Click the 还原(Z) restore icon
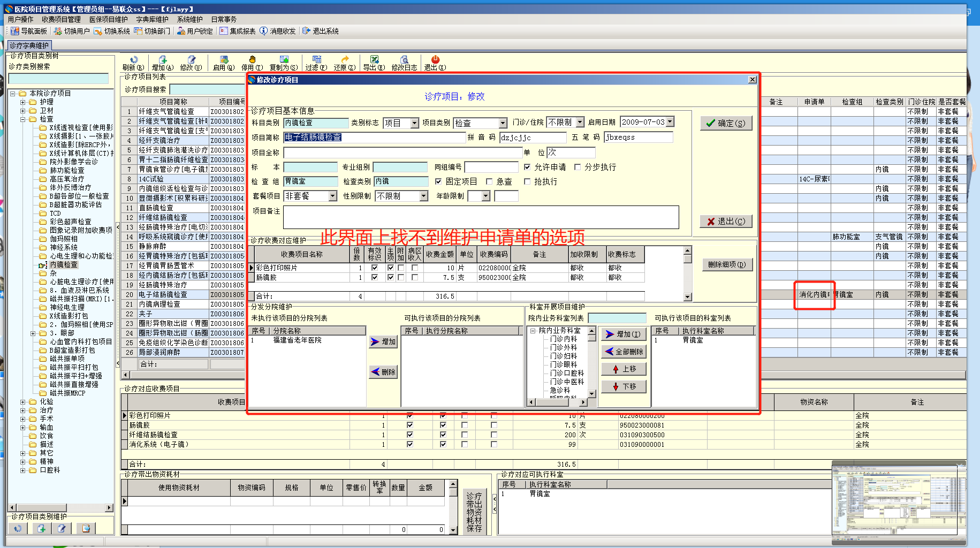This screenshot has height=548, width=980. coord(345,59)
